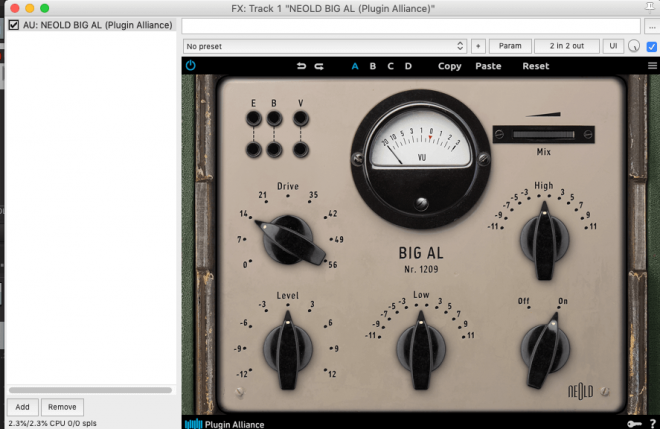Click the upper V switch button
This screenshot has height=429, width=660.
(x=301, y=119)
